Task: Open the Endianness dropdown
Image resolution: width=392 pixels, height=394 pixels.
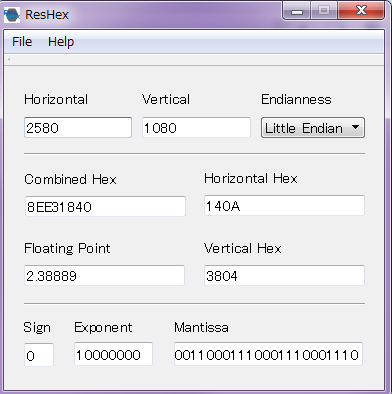Action: click(313, 128)
